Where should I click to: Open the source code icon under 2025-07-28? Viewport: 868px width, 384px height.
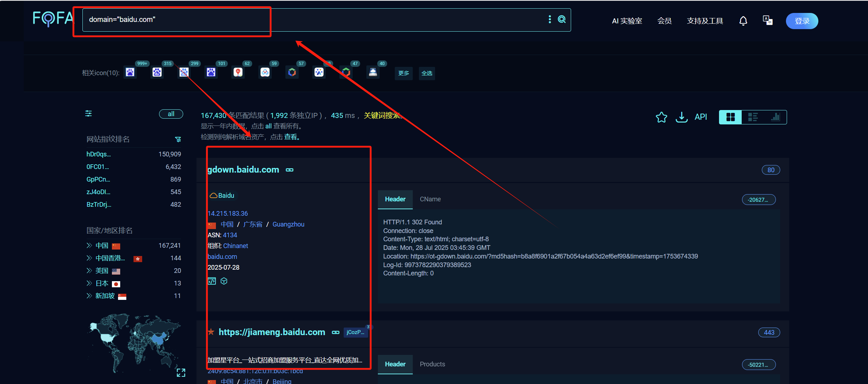coord(212,281)
